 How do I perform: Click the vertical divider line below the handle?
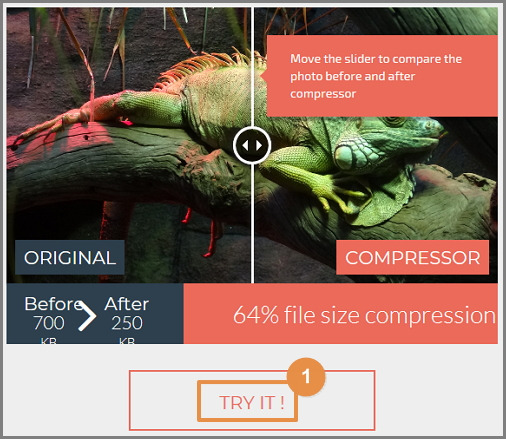pos(252,224)
